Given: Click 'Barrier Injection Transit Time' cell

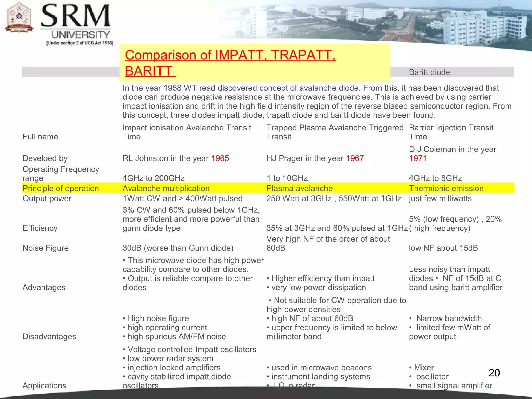Looking at the screenshot, I should 451,132.
